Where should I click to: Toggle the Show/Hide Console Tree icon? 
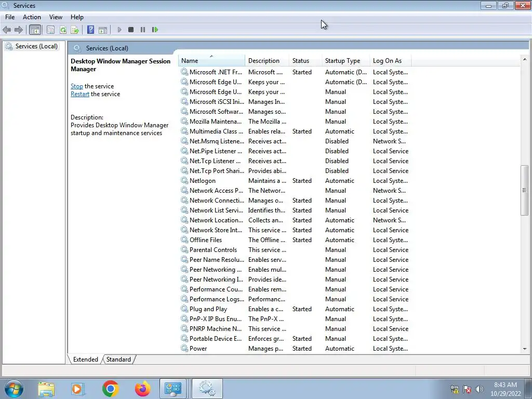click(x=35, y=30)
